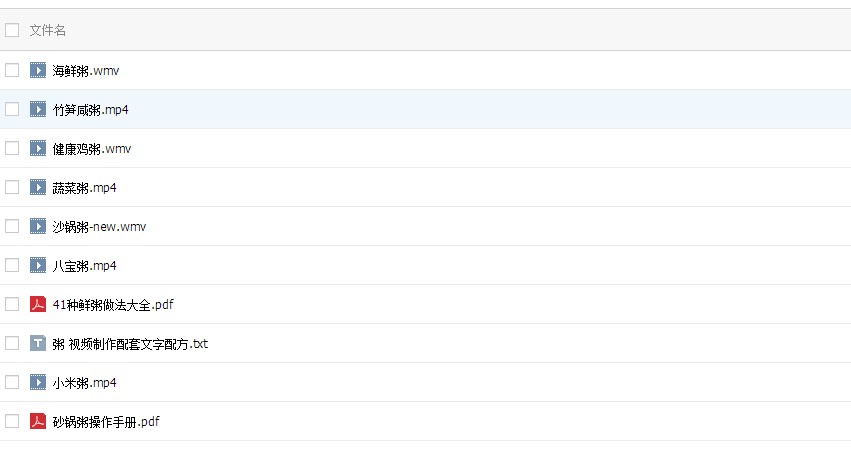This screenshot has height=451, width=851.
Task: Click the video icon for 健康鸡粥.wmv
Action: (x=37, y=148)
